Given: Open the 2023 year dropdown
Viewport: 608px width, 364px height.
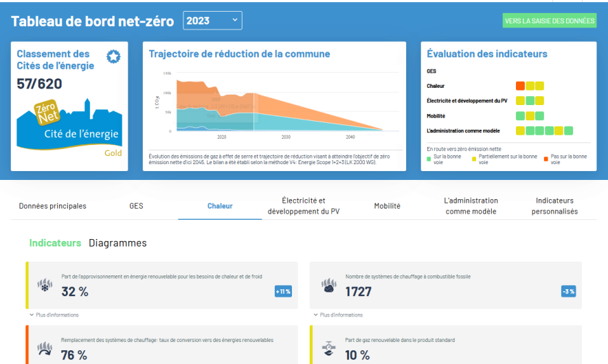Looking at the screenshot, I should 212,21.
